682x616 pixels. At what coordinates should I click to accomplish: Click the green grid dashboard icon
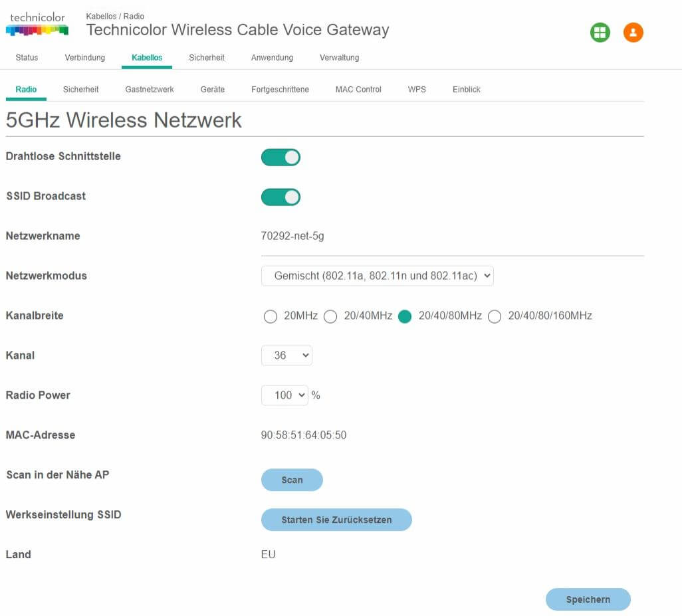600,33
